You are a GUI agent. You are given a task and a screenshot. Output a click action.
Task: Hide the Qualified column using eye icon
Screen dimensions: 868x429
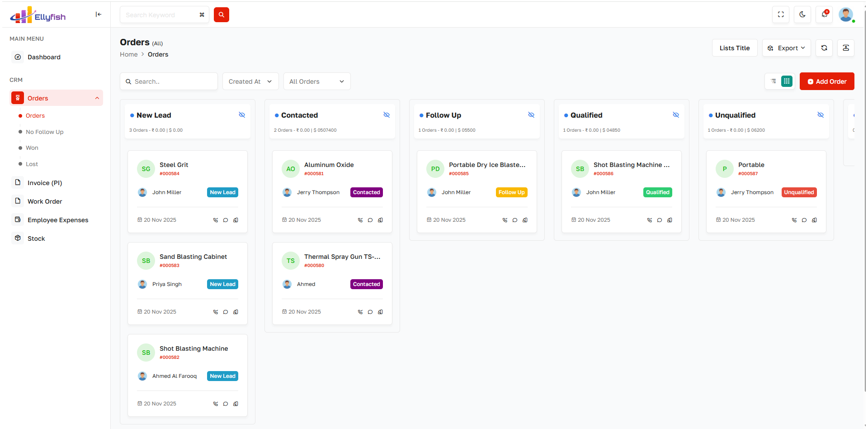point(675,115)
